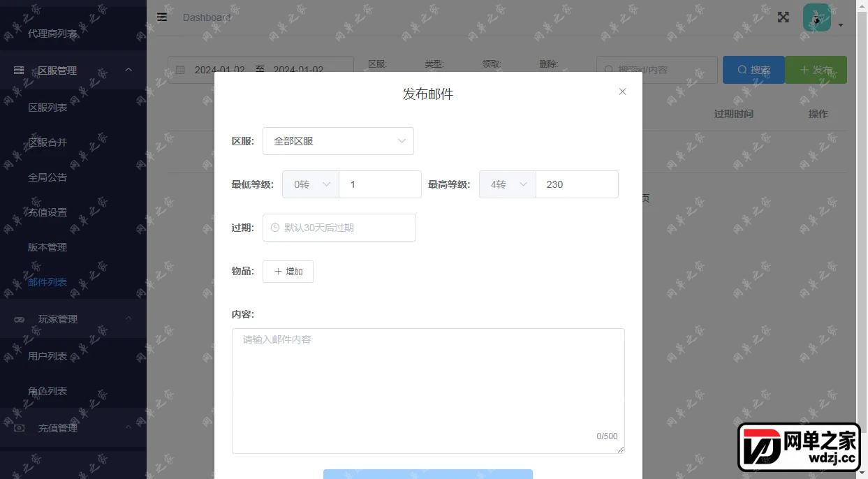868x479 pixels.
Task: Open the date range picker field
Action: (260, 70)
